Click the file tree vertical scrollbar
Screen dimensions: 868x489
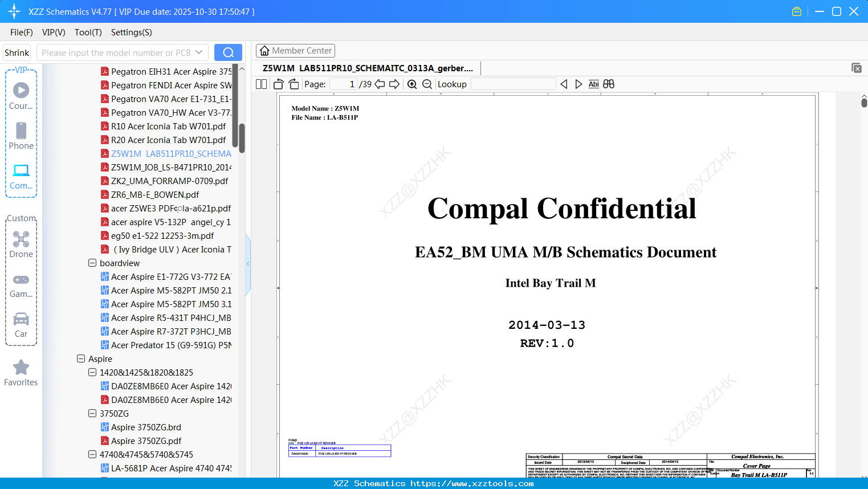click(242, 138)
